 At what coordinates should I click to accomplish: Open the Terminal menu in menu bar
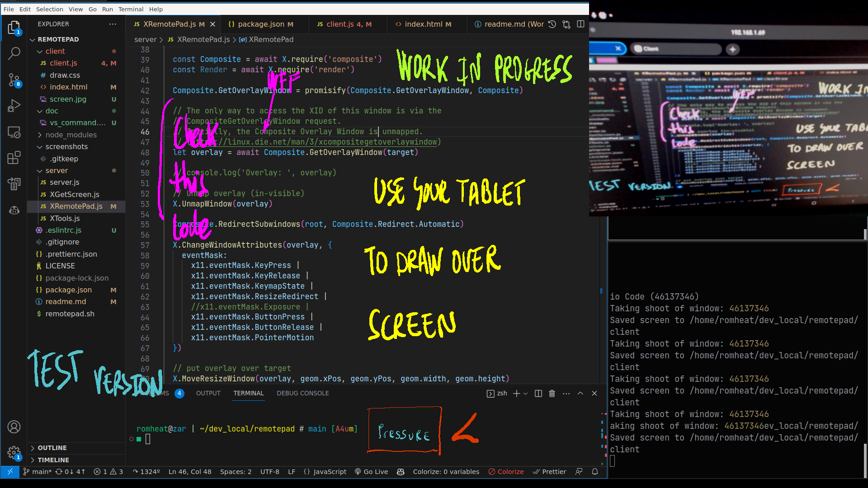pos(131,9)
